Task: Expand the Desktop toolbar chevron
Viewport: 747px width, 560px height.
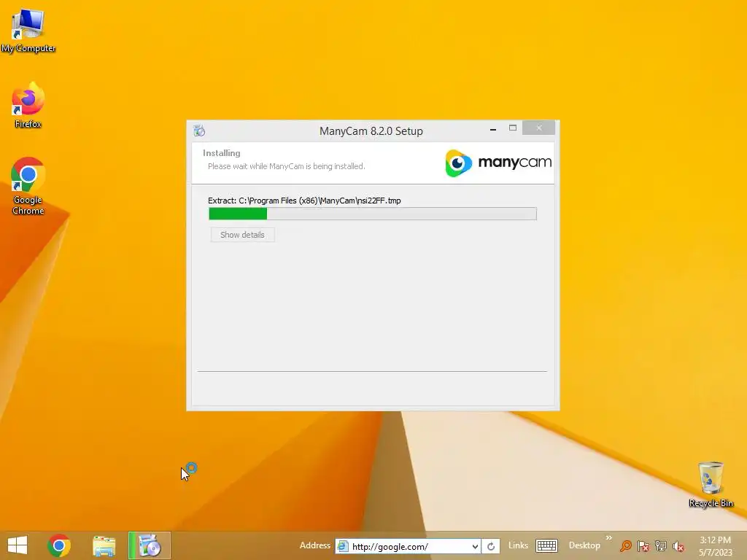Action: tap(609, 538)
